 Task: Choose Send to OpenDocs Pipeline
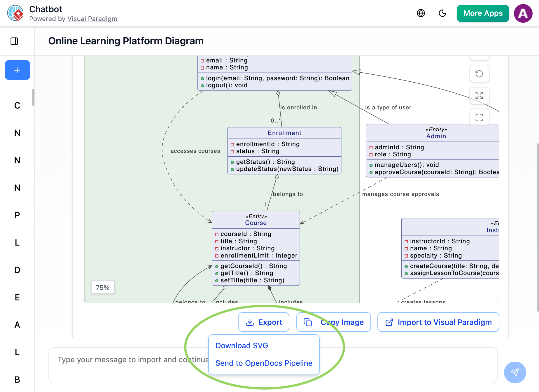264,363
